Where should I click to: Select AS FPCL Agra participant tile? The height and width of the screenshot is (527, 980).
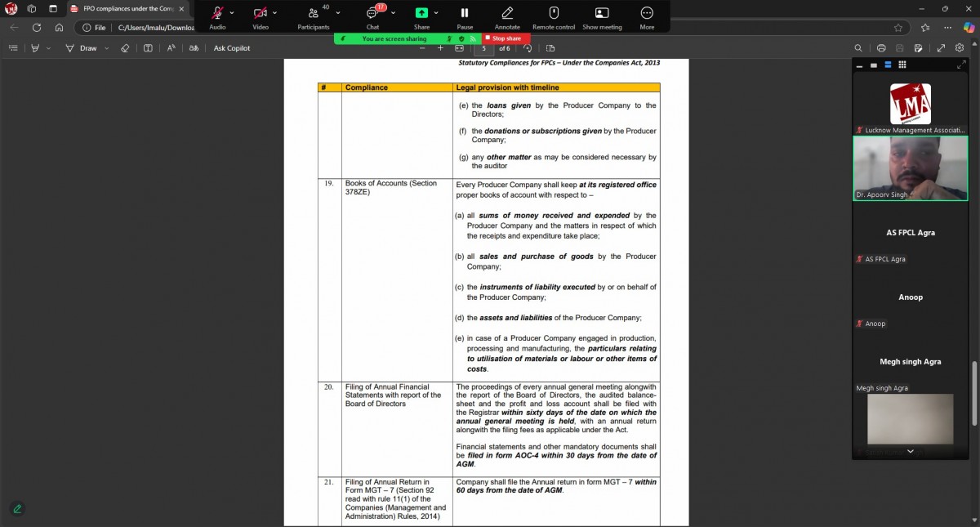[x=911, y=233]
